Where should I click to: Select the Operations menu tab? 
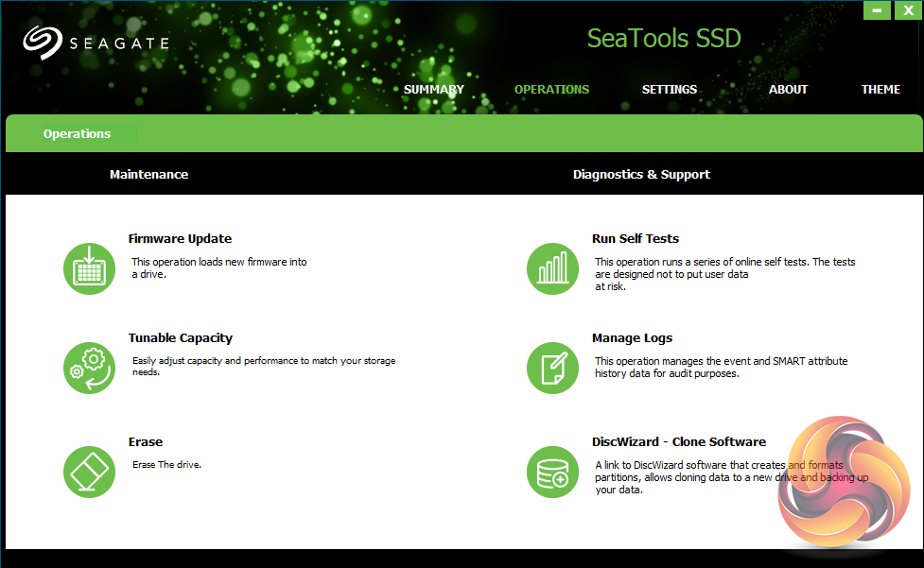[551, 90]
